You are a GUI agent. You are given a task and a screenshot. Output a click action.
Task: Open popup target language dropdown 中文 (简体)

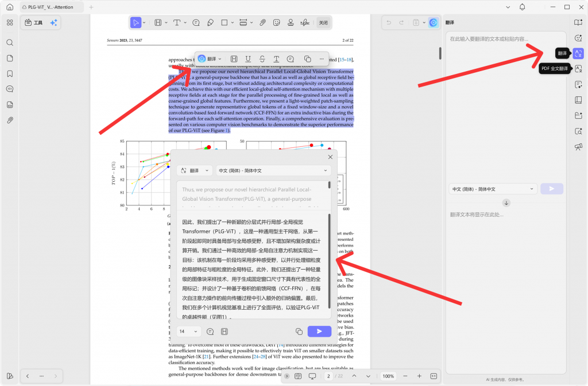(x=273, y=171)
